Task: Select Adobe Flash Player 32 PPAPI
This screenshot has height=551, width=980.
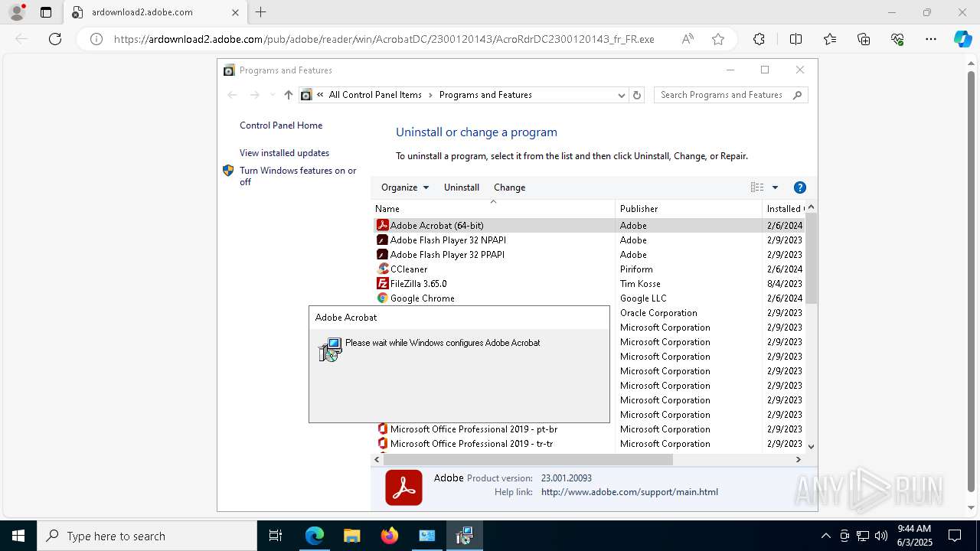Action: [447, 255]
